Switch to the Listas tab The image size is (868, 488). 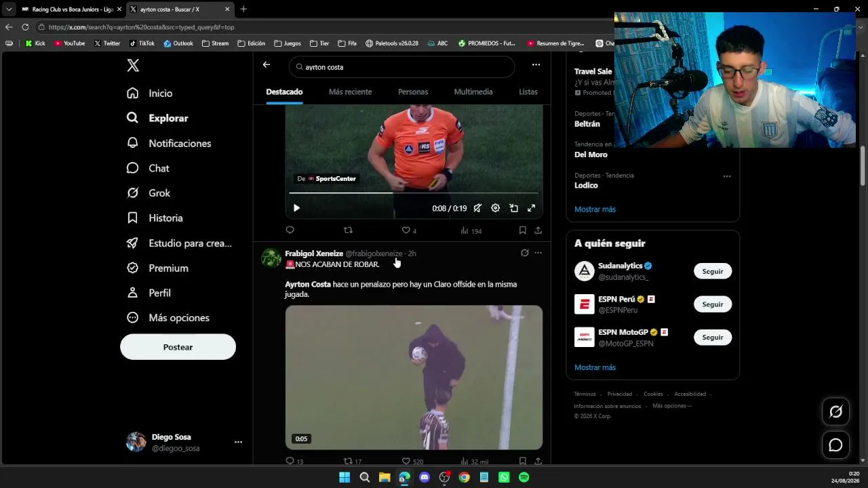528,91
